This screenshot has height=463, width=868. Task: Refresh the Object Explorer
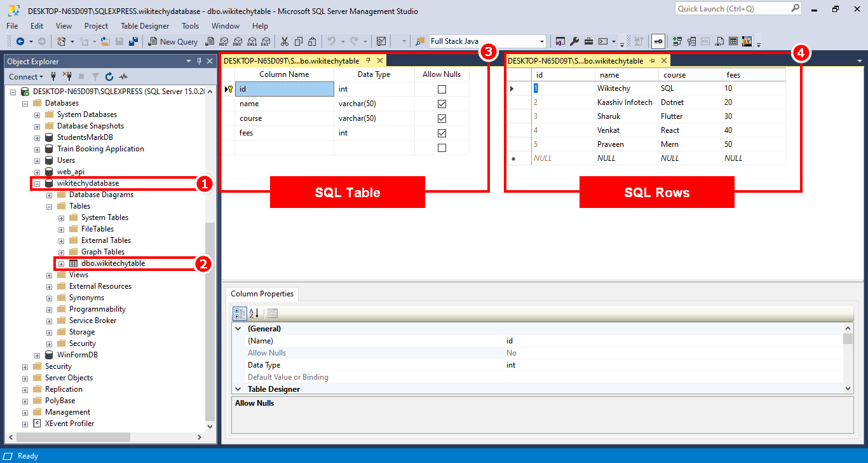109,76
